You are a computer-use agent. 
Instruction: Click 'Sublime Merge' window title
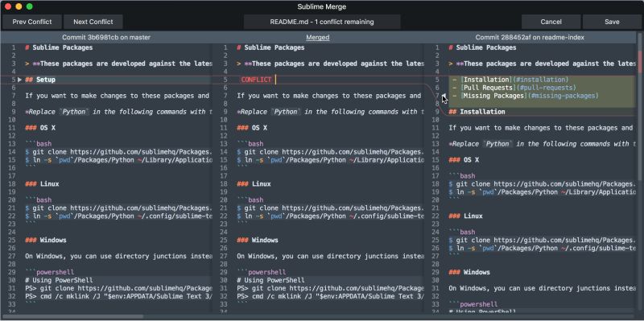point(321,6)
